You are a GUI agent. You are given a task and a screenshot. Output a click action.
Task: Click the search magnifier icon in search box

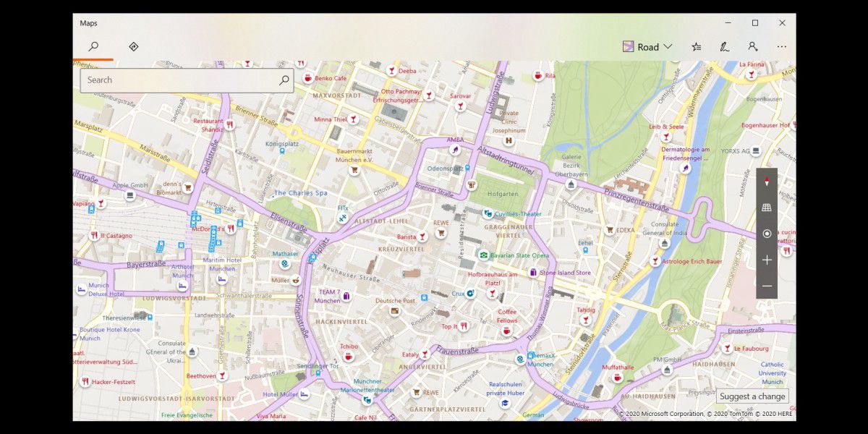284,80
